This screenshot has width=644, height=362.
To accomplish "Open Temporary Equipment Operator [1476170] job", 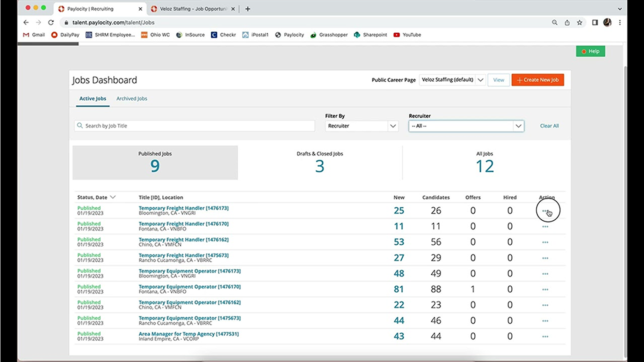I will click(190, 287).
